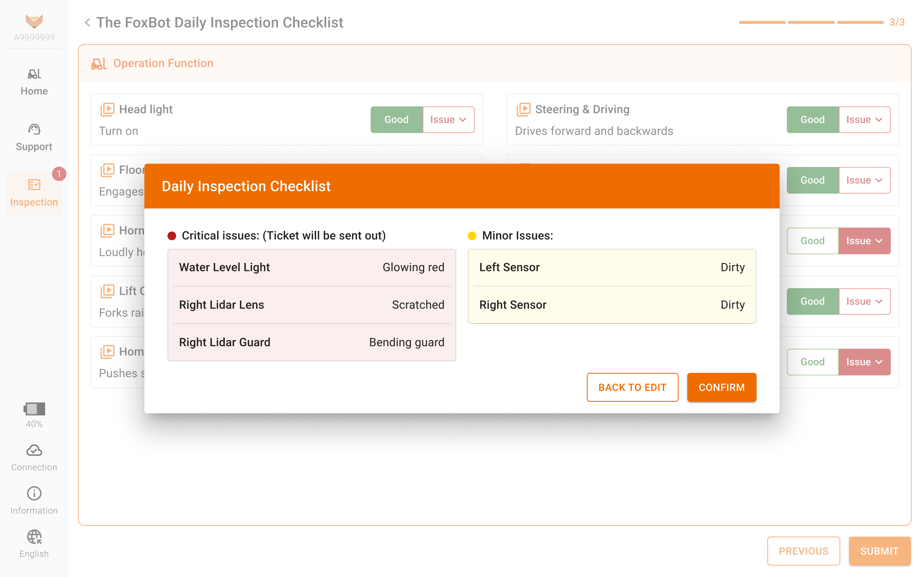Mark Steering & Driving as Good
This screenshot has height=577, width=924.
(x=813, y=120)
